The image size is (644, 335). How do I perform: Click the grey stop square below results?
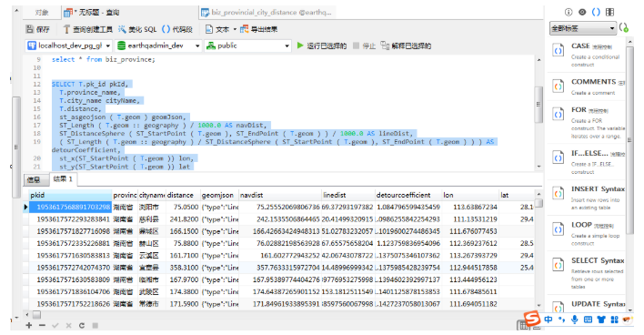(x=95, y=326)
